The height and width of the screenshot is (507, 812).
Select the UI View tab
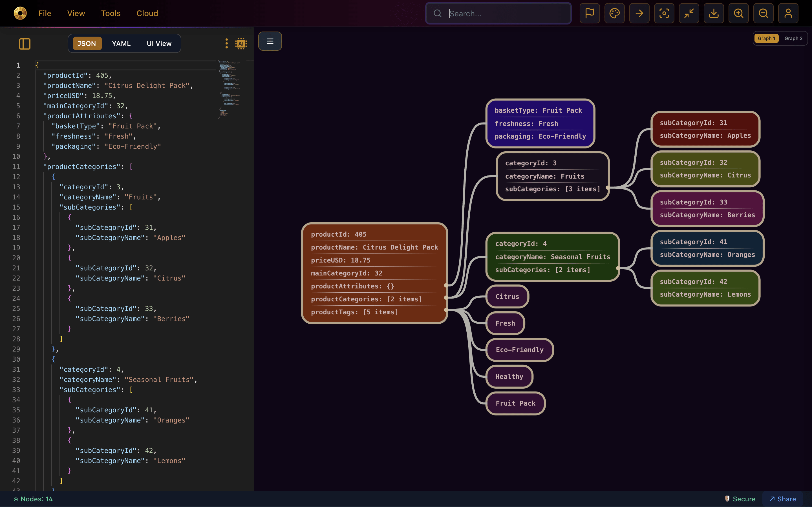(159, 44)
